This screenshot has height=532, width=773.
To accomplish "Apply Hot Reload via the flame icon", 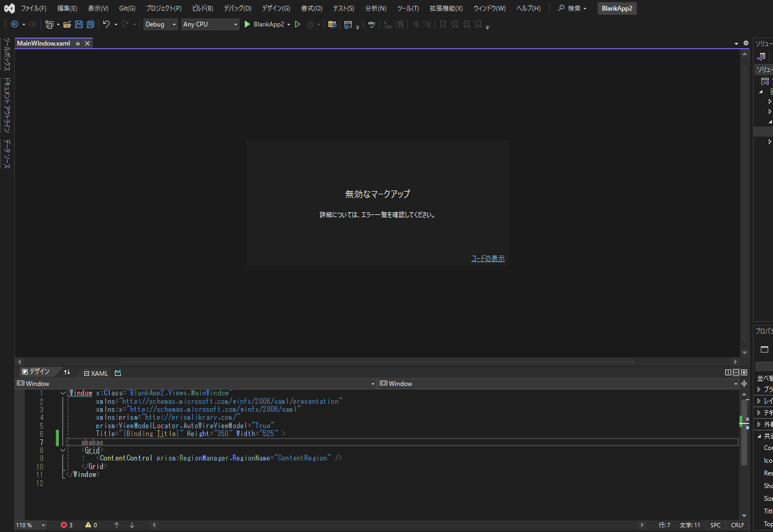I will 310,24.
